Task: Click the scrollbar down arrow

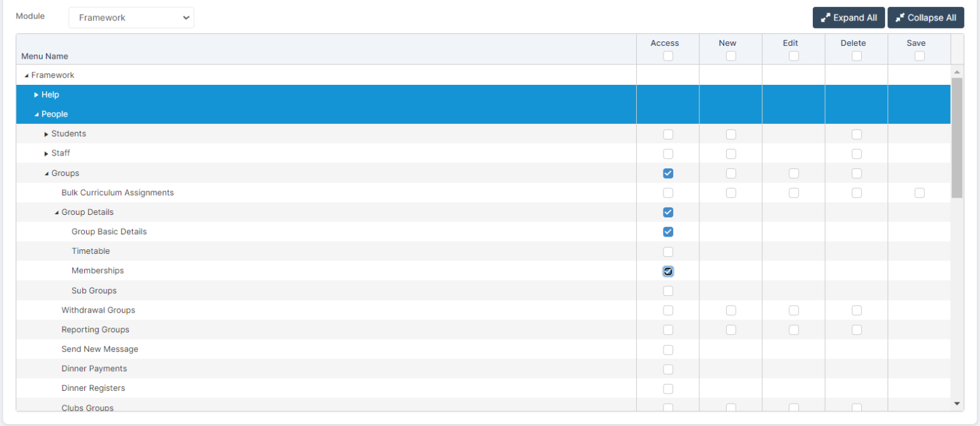Action: pos(956,403)
